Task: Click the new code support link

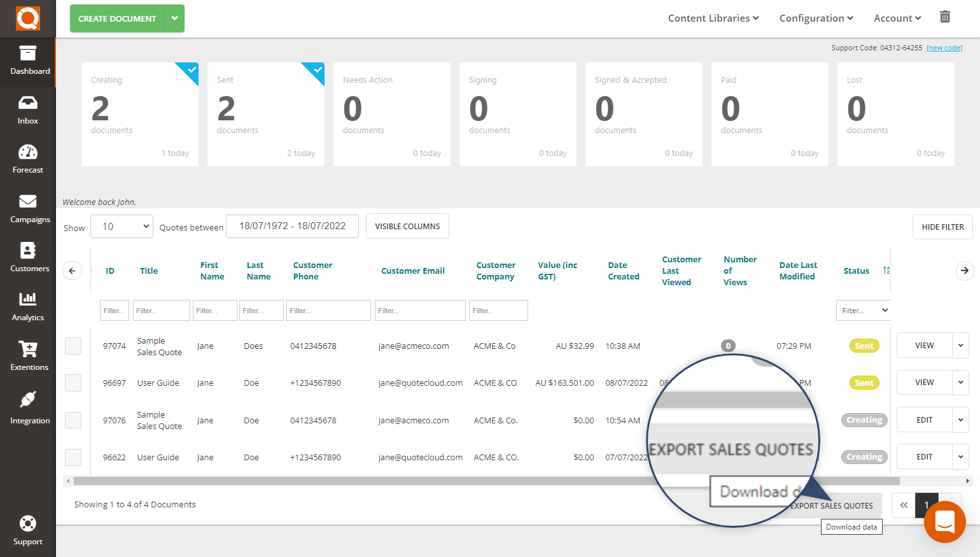Action: [x=944, y=47]
